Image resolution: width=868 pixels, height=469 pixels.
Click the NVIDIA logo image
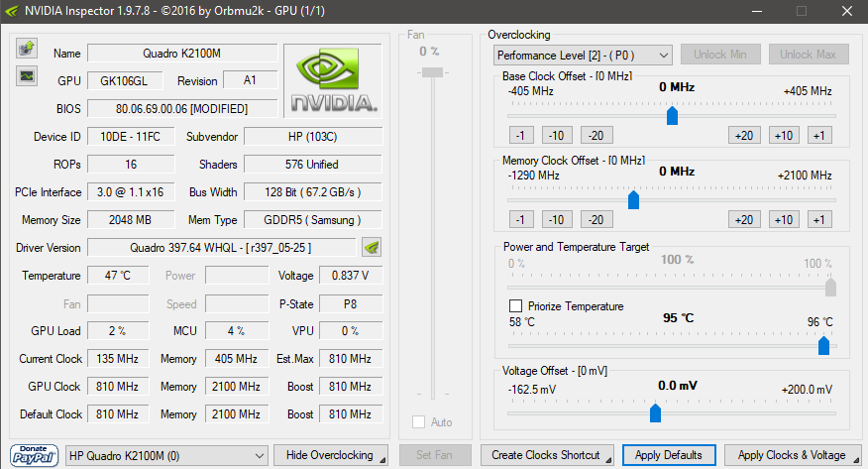[x=333, y=81]
